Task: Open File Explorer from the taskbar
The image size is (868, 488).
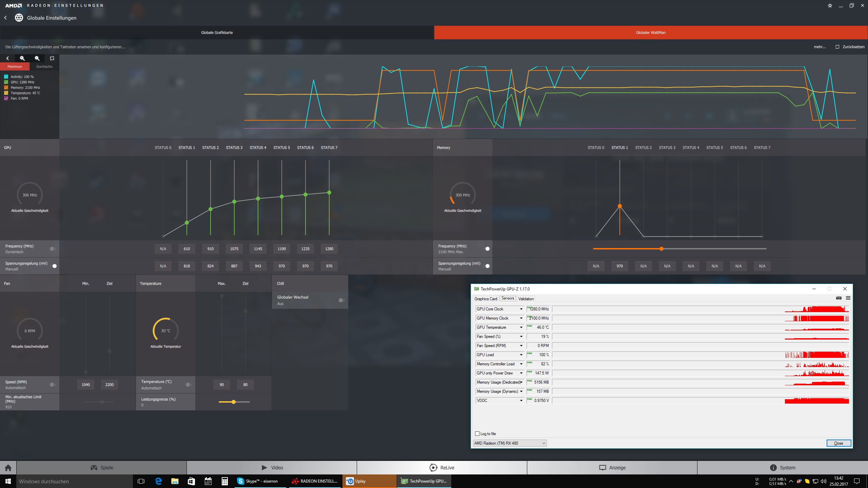Action: coord(175,481)
